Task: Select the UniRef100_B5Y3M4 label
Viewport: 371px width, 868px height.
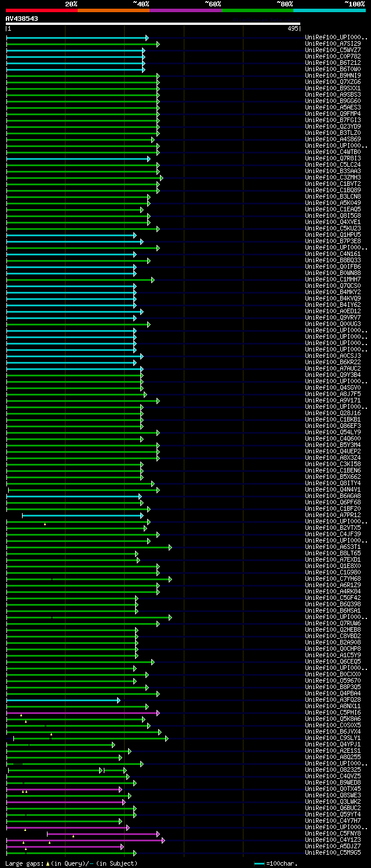Action: click(x=333, y=445)
